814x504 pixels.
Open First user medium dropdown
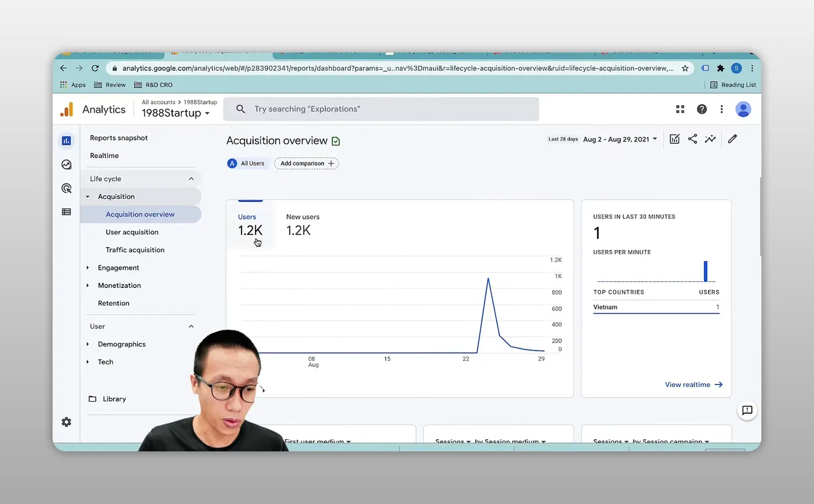click(x=317, y=441)
